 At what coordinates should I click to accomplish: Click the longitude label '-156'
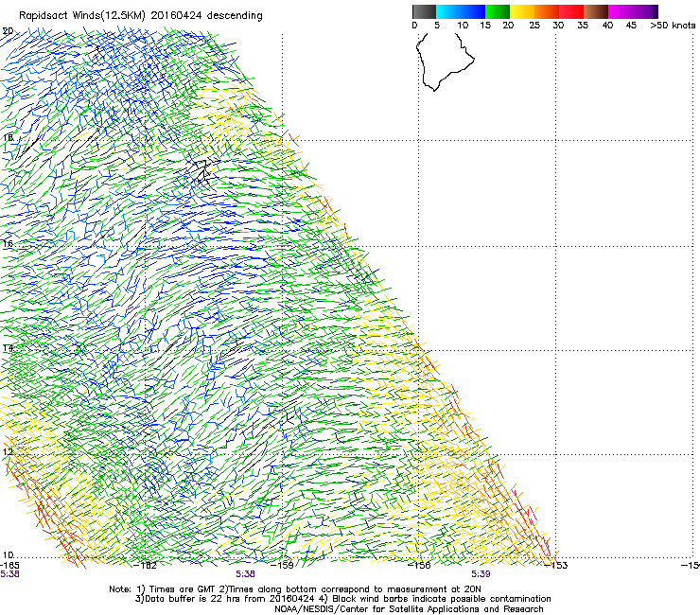point(419,566)
